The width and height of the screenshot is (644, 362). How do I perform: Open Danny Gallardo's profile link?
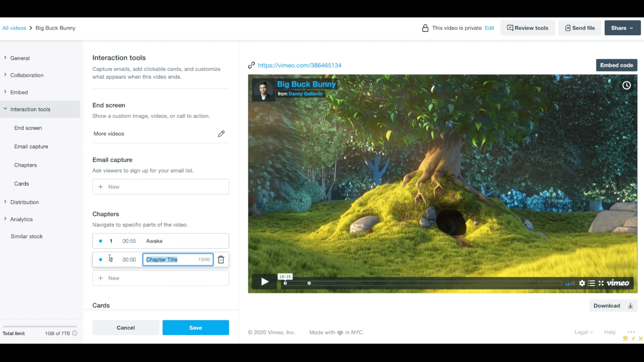click(306, 93)
